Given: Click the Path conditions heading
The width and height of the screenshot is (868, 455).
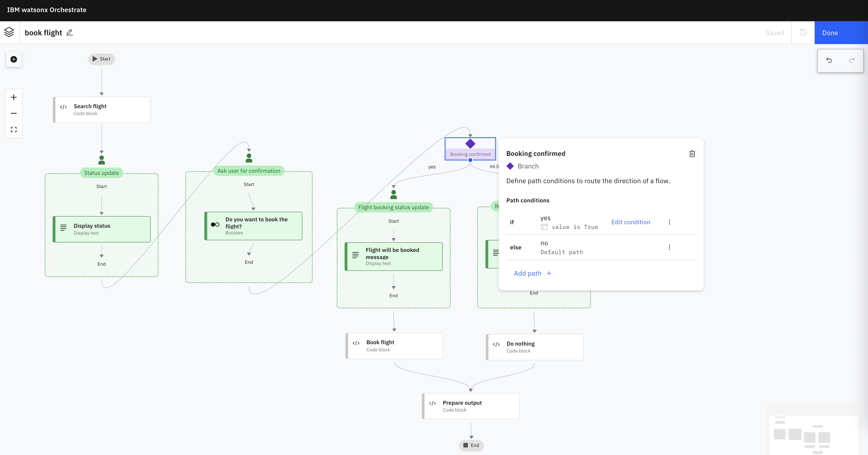Looking at the screenshot, I should pyautogui.click(x=528, y=200).
